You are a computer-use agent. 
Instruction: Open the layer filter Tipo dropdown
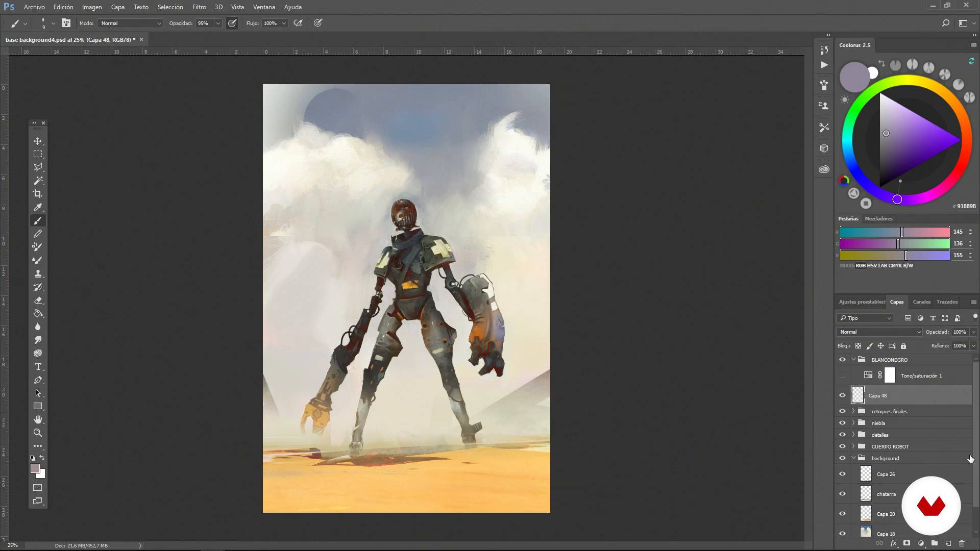pos(865,318)
